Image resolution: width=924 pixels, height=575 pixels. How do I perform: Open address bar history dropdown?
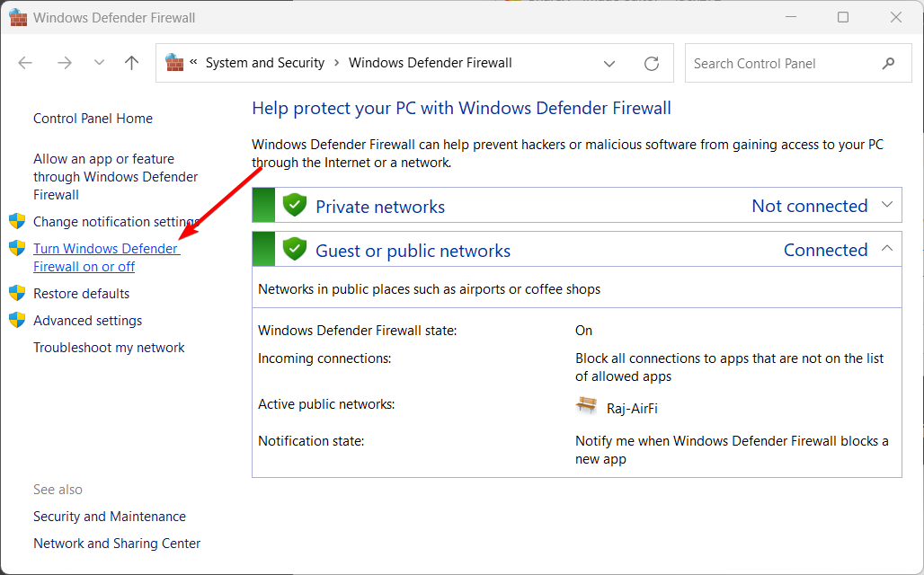pyautogui.click(x=609, y=64)
